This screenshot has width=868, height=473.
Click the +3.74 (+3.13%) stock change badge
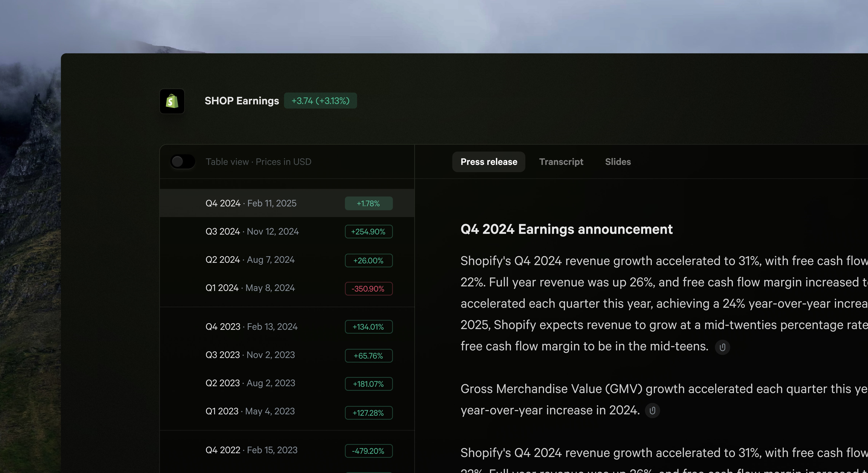320,101
